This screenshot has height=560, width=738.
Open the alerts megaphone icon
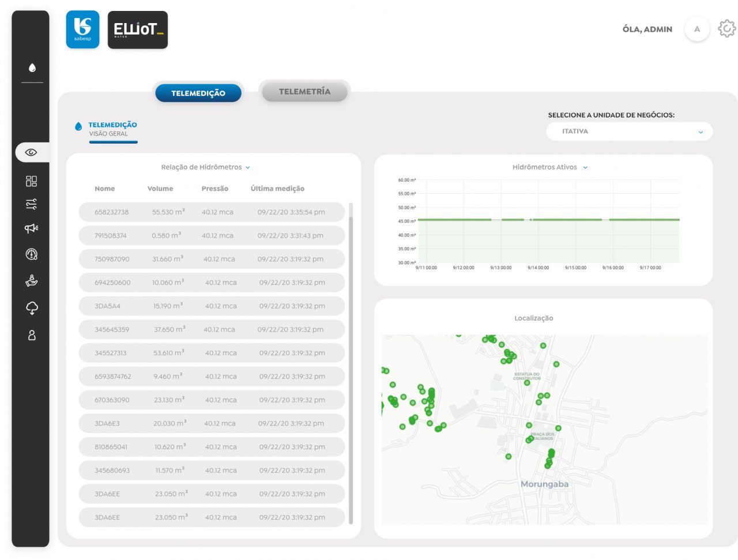click(x=32, y=227)
